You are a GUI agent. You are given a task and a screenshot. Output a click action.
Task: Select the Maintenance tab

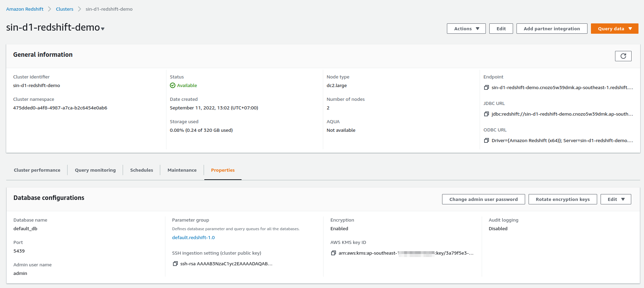(x=182, y=170)
